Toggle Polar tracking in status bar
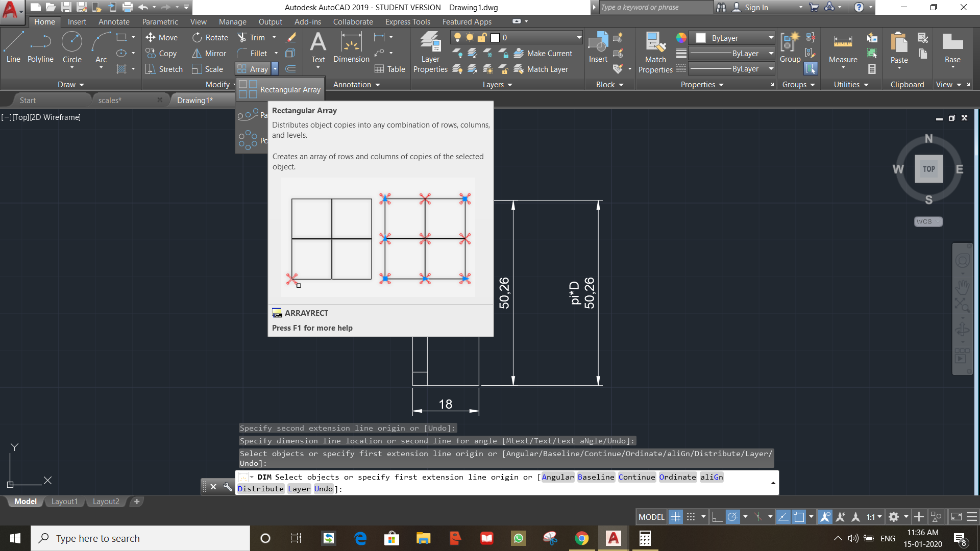 click(732, 517)
